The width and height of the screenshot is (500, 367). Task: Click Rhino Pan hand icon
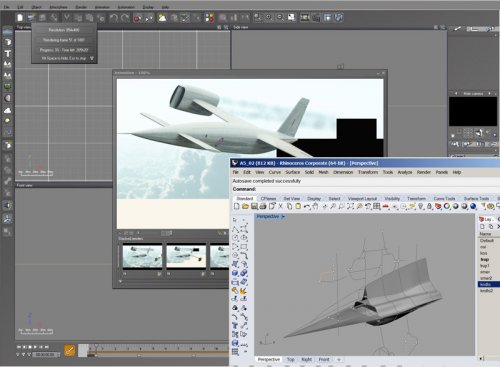(x=315, y=206)
